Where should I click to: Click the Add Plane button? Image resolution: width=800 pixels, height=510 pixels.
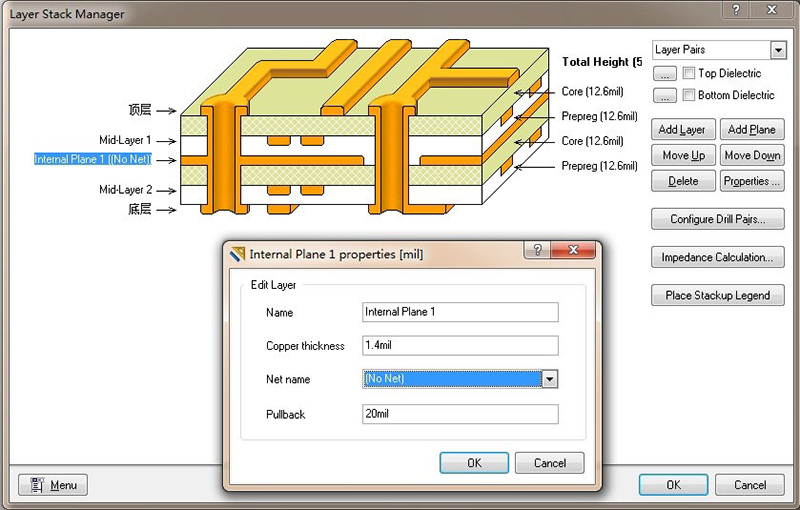point(751,130)
